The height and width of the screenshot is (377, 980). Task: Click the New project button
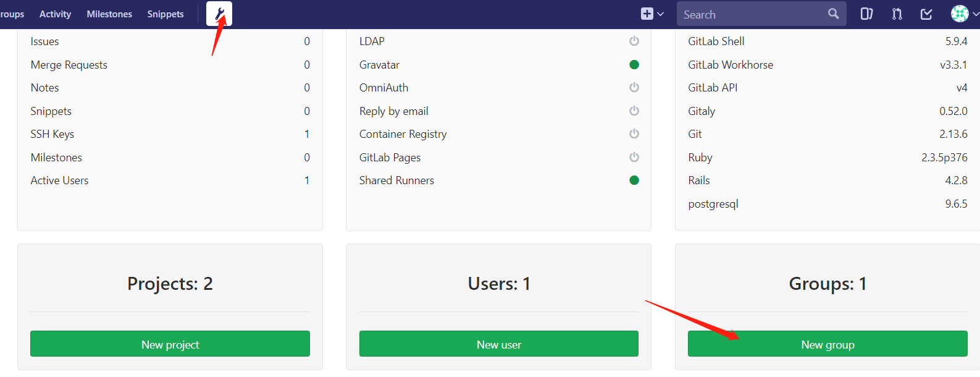[x=170, y=344]
